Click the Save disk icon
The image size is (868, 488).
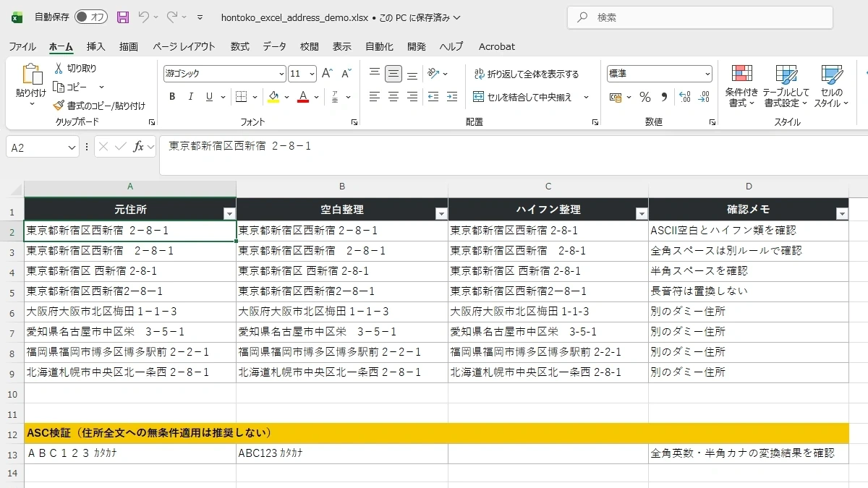click(x=123, y=17)
